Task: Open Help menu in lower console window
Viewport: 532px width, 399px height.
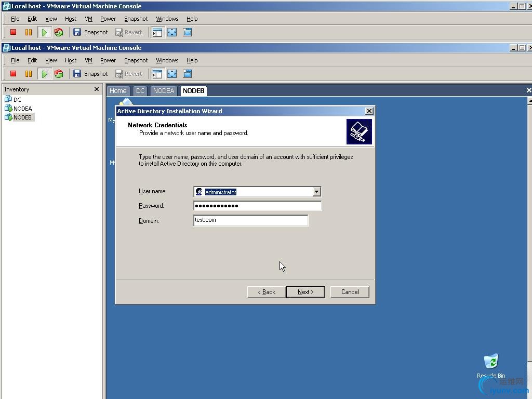Action: click(192, 60)
